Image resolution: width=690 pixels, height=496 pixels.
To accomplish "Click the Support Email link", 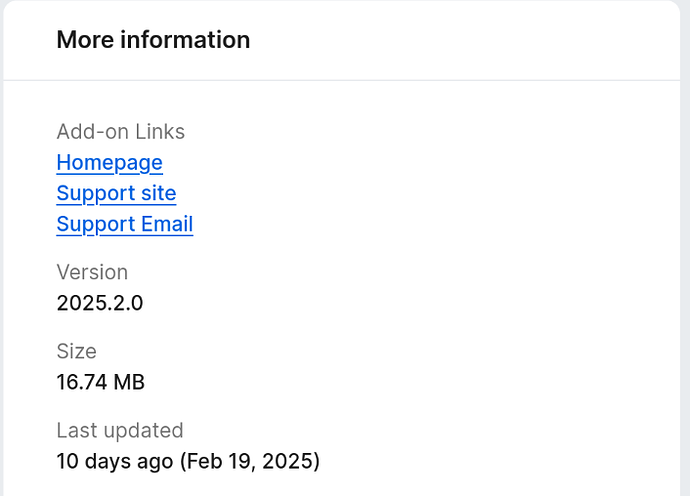I will pos(124,224).
